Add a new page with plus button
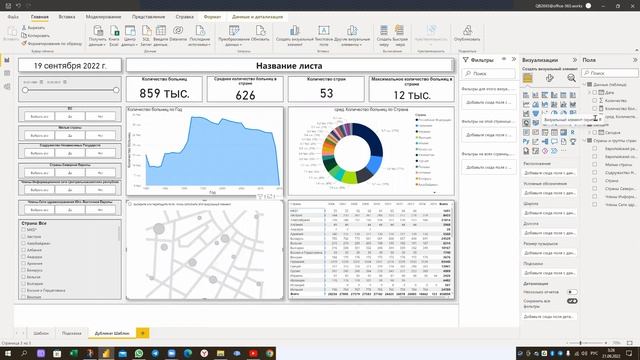This screenshot has width=640, height=360. (142, 333)
